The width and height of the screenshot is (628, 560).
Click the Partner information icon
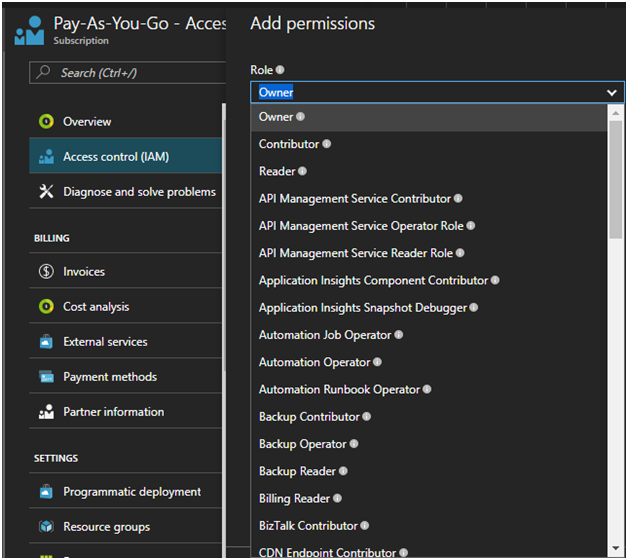point(46,411)
